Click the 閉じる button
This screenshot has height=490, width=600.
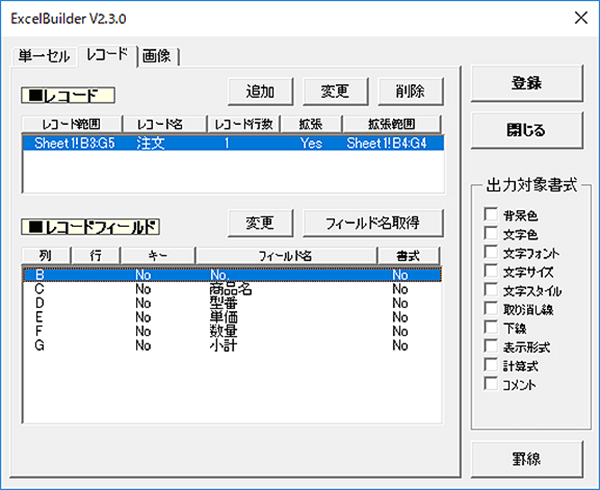pyautogui.click(x=527, y=130)
